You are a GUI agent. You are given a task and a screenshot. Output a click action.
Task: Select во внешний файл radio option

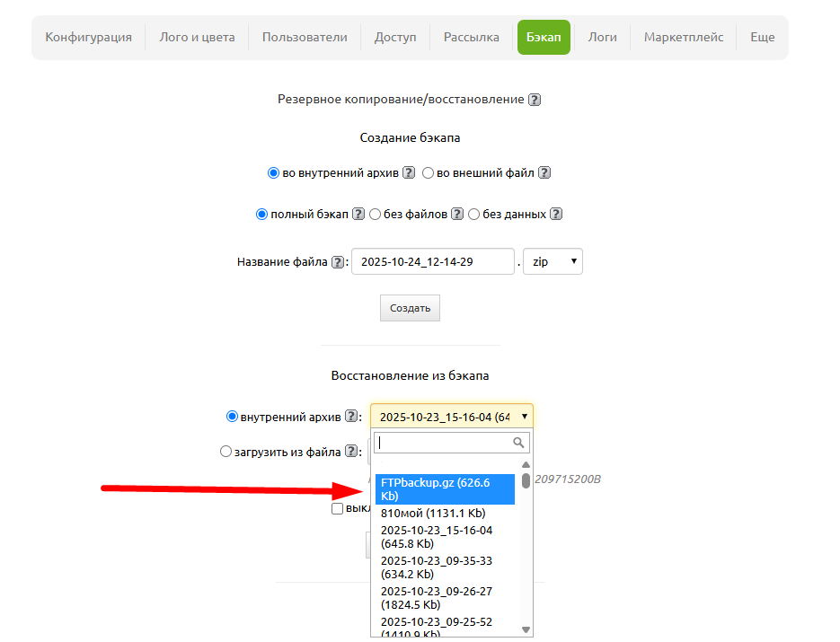(x=429, y=173)
